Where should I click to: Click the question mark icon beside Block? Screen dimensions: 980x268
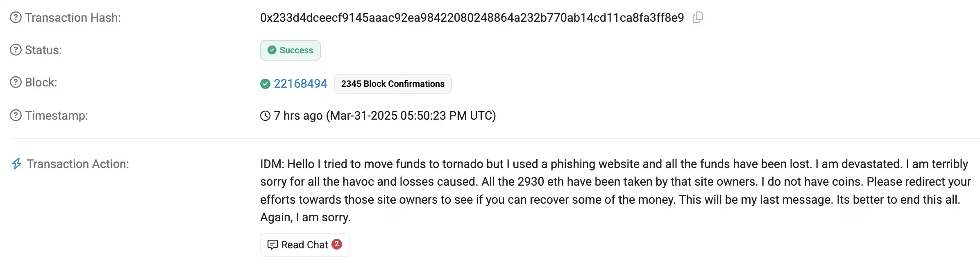[16, 82]
